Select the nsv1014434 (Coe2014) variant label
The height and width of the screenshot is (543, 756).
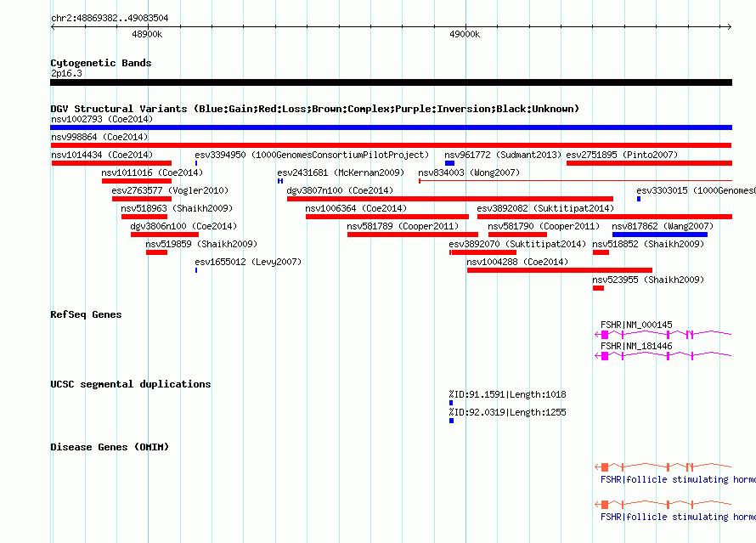(x=102, y=155)
